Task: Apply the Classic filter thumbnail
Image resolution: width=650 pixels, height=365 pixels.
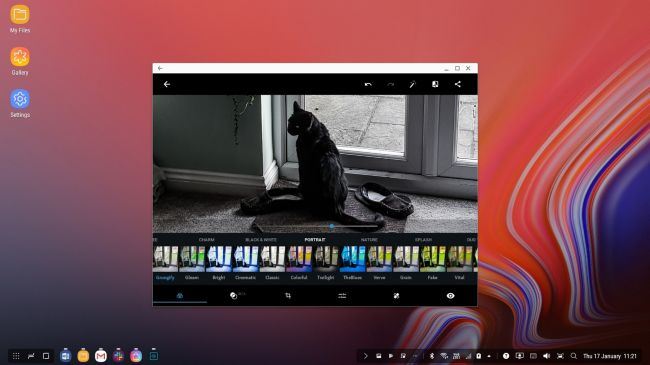Action: [272, 259]
